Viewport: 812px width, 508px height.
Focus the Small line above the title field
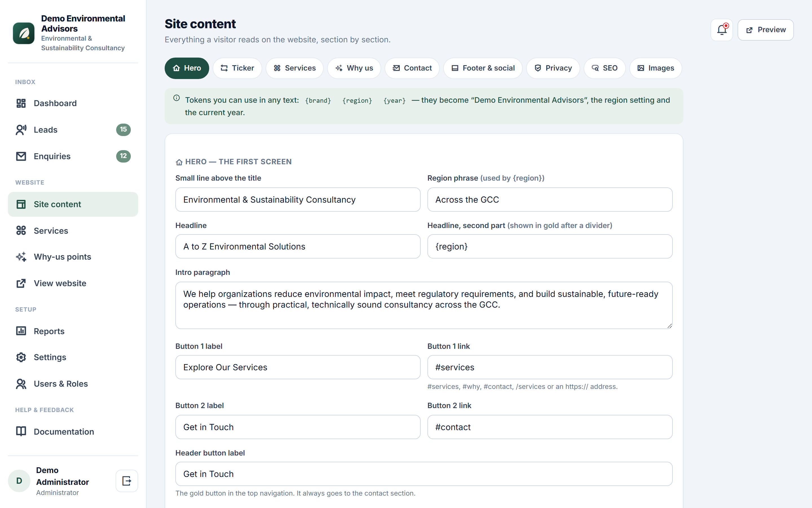click(x=298, y=200)
